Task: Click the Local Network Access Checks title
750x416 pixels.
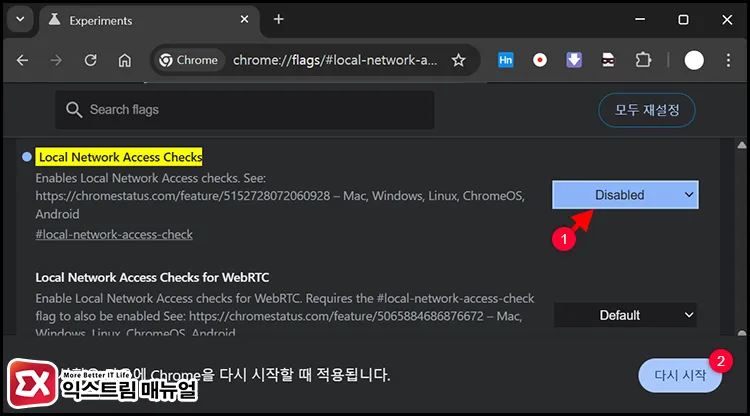Action: pos(119,157)
